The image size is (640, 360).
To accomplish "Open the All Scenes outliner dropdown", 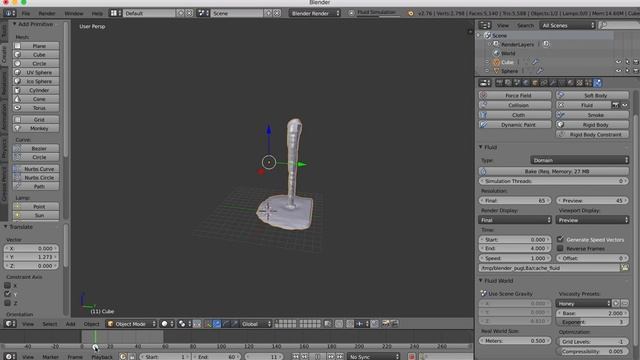I will pyautogui.click(x=567, y=25).
